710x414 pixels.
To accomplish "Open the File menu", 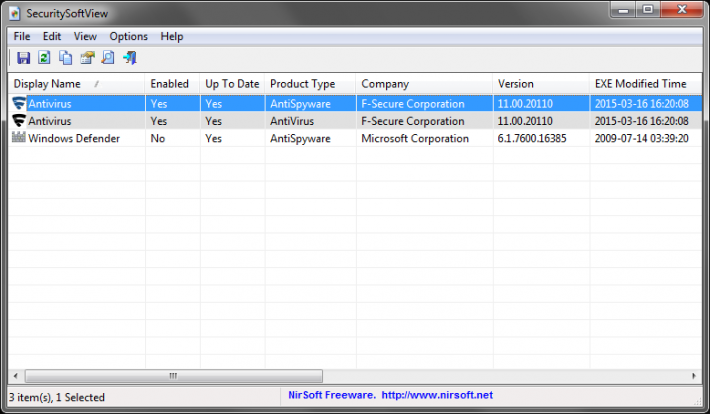I will coord(22,36).
